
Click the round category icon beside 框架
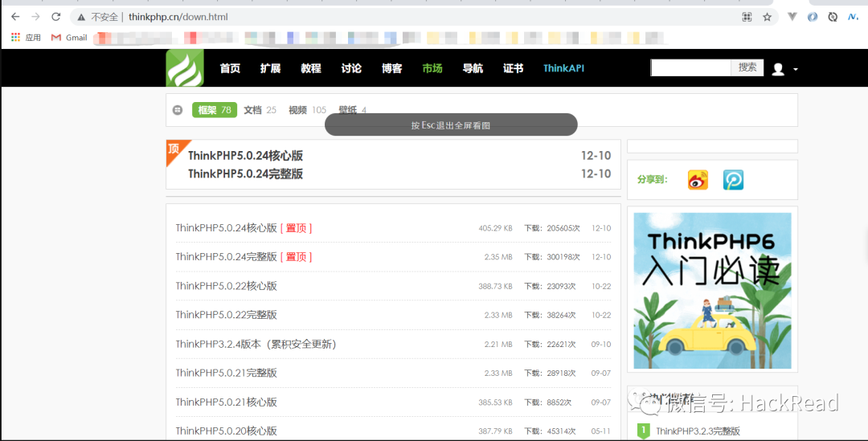coord(177,110)
